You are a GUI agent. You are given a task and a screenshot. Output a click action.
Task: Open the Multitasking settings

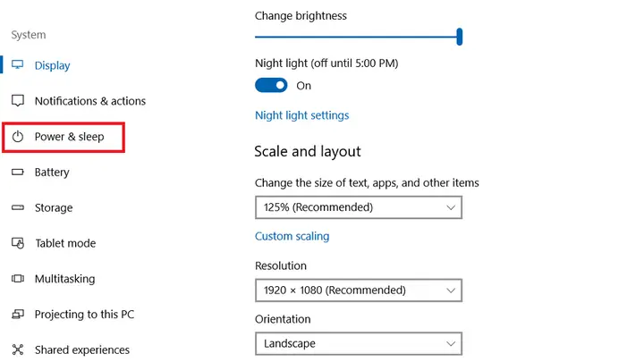tap(64, 279)
